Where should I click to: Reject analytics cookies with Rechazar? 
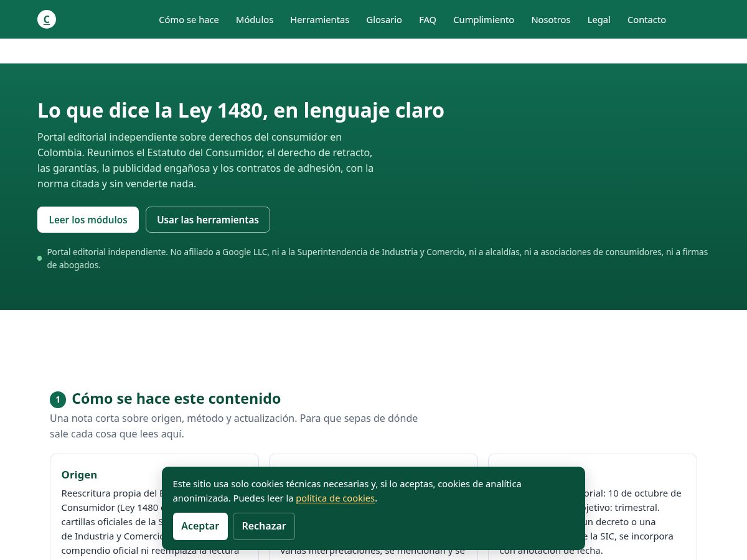(264, 526)
